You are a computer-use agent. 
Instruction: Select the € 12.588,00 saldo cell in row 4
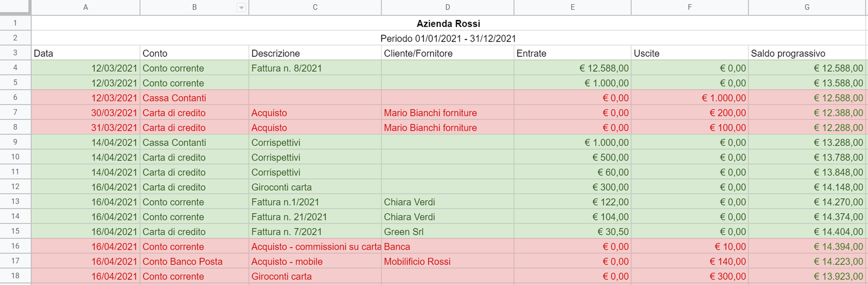coord(806,68)
